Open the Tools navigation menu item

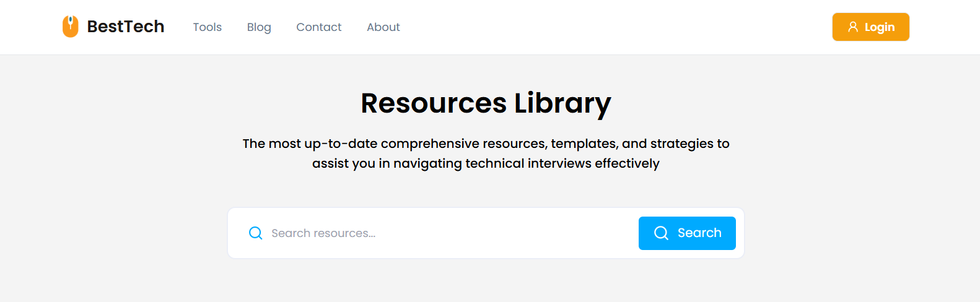point(208,27)
